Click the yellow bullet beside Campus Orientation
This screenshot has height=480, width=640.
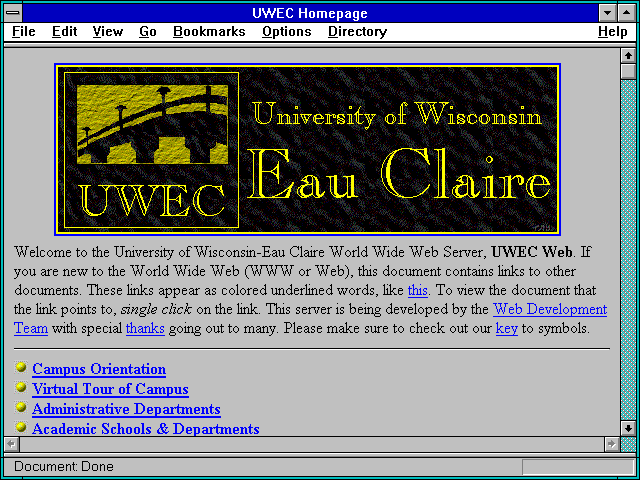[21, 367]
